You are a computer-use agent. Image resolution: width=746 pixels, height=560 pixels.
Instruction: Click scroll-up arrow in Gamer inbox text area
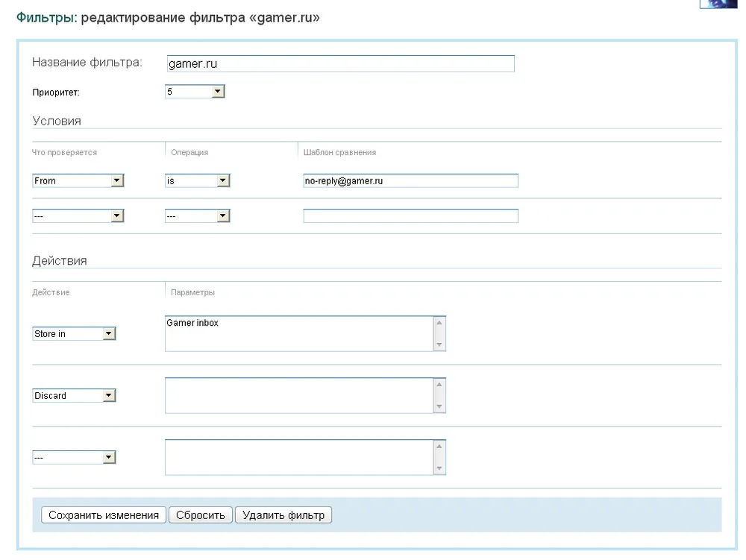point(439,323)
